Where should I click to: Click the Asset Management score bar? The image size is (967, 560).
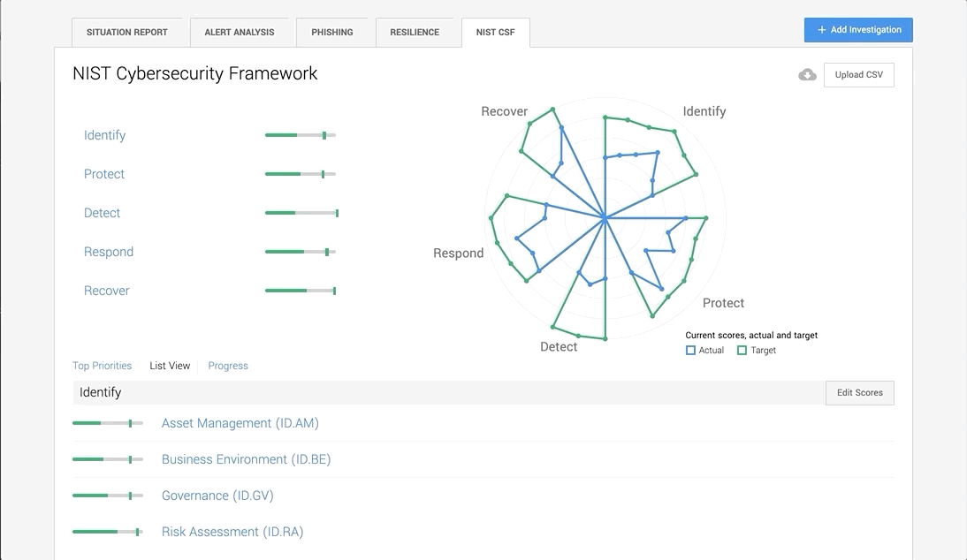pos(108,423)
